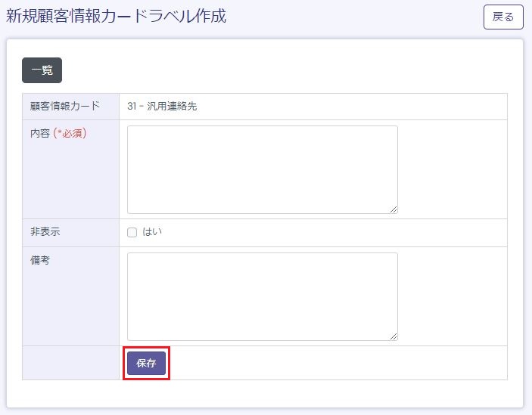Click blank space right of 内容 textarea
Image resolution: width=532 pixels, height=415 pixels.
(452, 169)
